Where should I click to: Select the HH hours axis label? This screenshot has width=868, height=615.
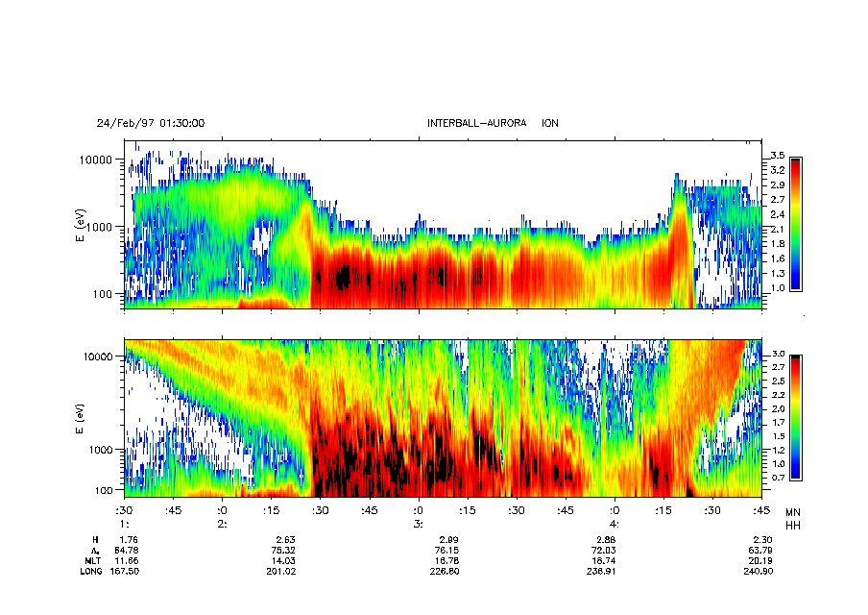click(x=792, y=525)
